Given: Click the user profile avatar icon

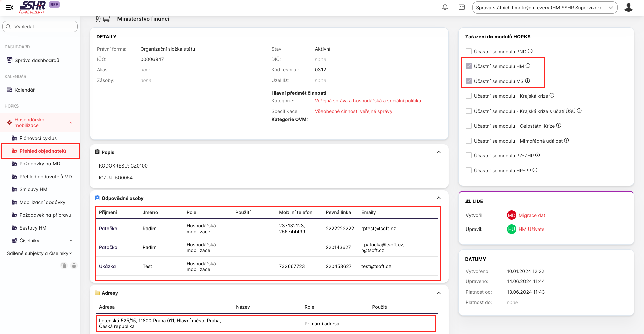Looking at the screenshot, I should tap(628, 7).
